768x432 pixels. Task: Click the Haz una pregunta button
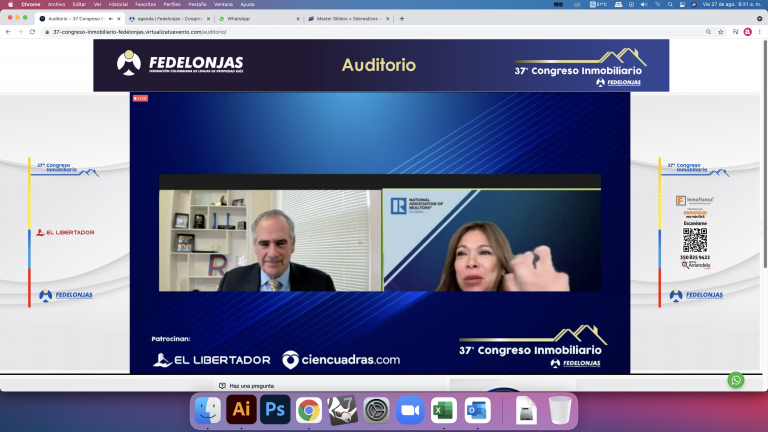click(246, 386)
